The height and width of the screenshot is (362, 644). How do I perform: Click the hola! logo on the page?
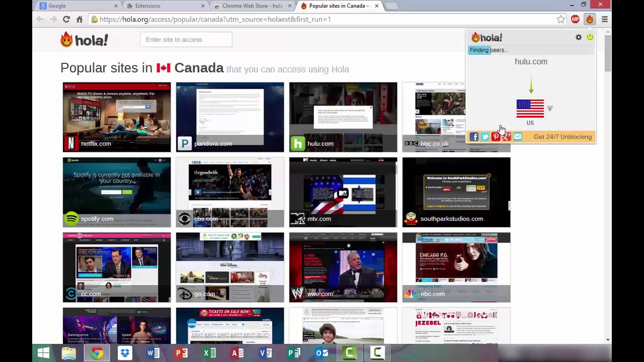(84, 40)
